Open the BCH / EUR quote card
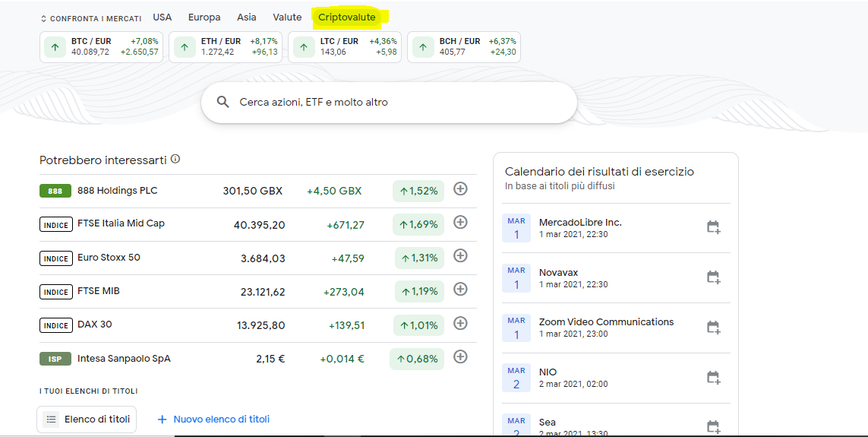The height and width of the screenshot is (437, 868). 464,47
